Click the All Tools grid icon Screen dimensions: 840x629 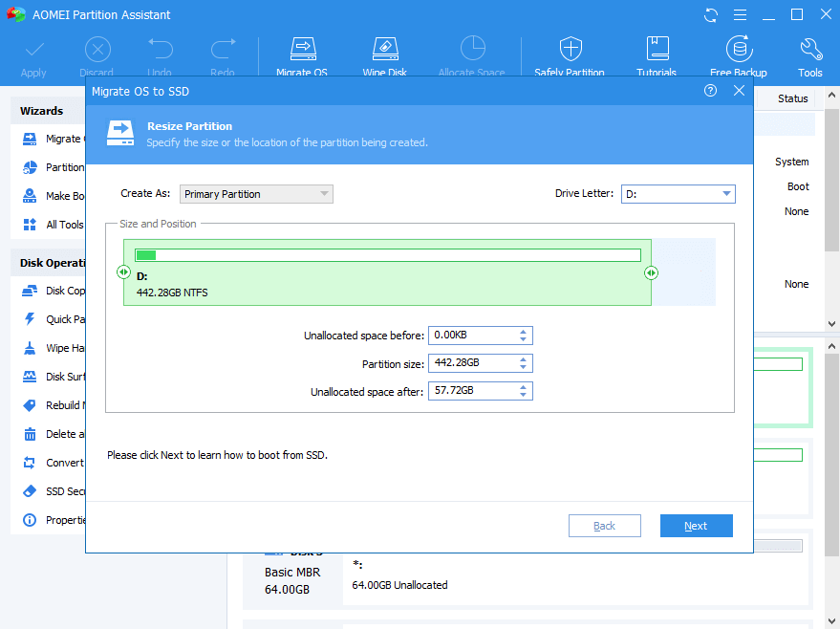(x=30, y=224)
